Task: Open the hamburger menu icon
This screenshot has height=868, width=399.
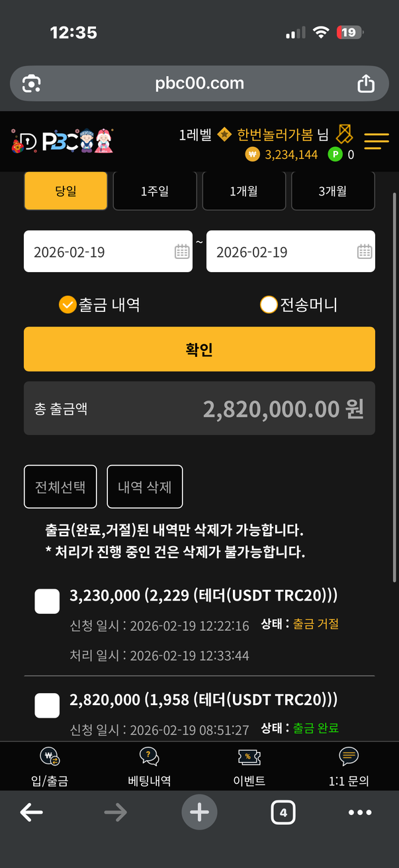Action: coord(377,140)
